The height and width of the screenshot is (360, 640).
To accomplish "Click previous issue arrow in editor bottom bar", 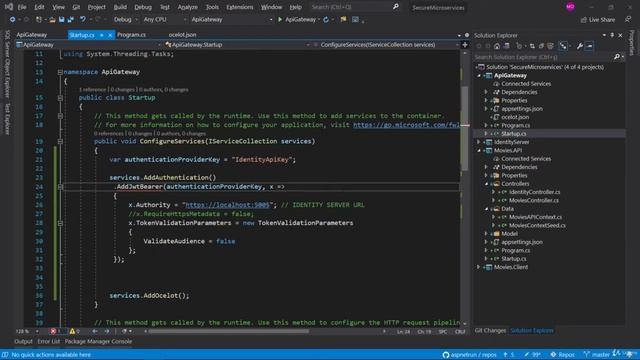I will click(95, 331).
